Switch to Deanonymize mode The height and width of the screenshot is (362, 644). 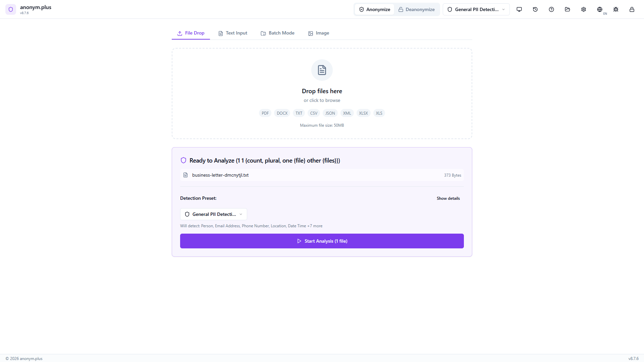[x=417, y=9]
